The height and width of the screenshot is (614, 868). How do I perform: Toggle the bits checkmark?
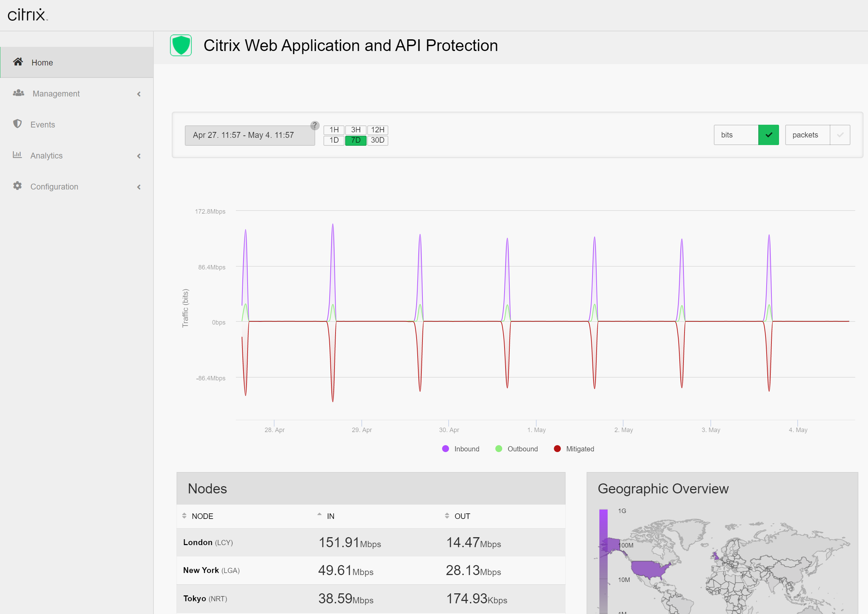click(768, 135)
